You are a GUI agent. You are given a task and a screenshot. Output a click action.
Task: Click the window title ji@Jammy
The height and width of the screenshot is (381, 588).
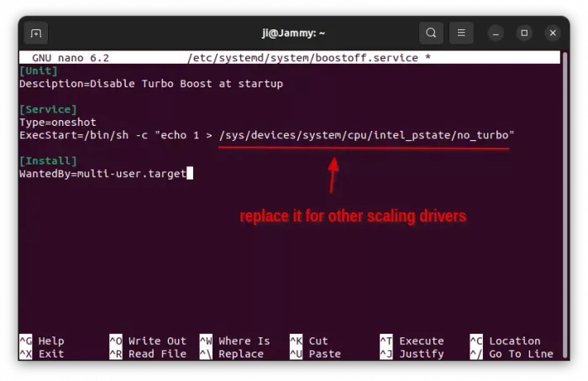(x=293, y=34)
